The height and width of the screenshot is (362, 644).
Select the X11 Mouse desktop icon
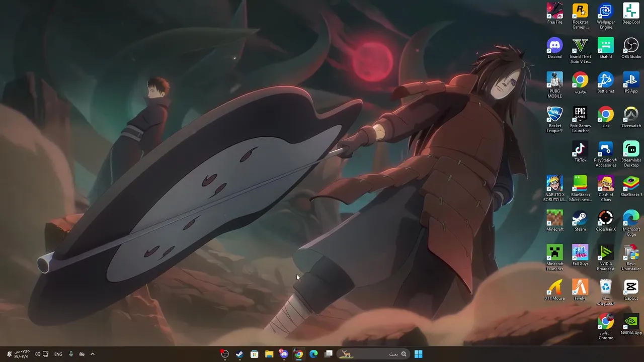(x=554, y=291)
